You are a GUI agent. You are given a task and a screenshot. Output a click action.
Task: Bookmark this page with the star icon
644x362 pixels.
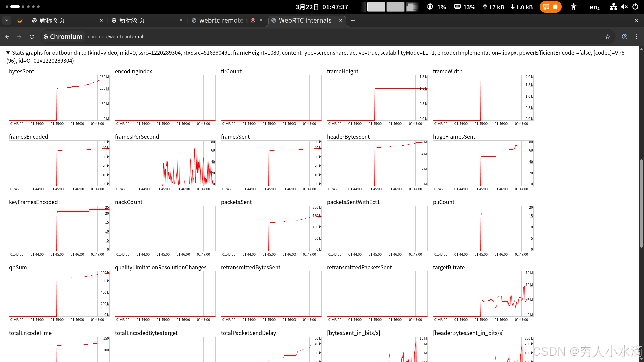[608, 37]
